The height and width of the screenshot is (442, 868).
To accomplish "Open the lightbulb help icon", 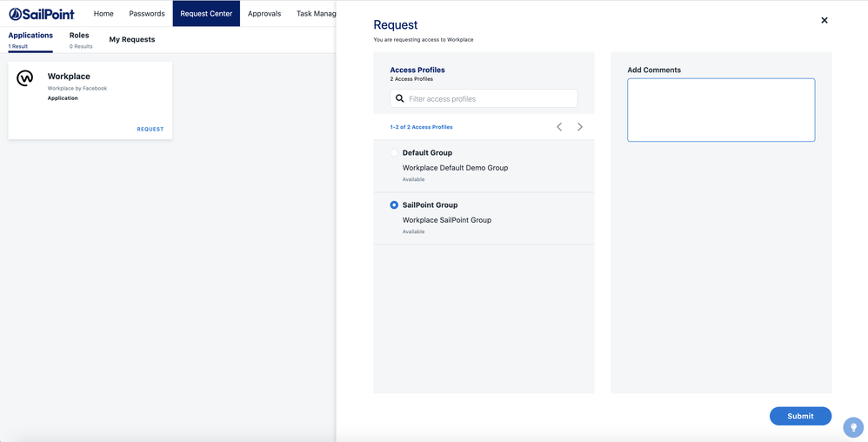I will 853,427.
